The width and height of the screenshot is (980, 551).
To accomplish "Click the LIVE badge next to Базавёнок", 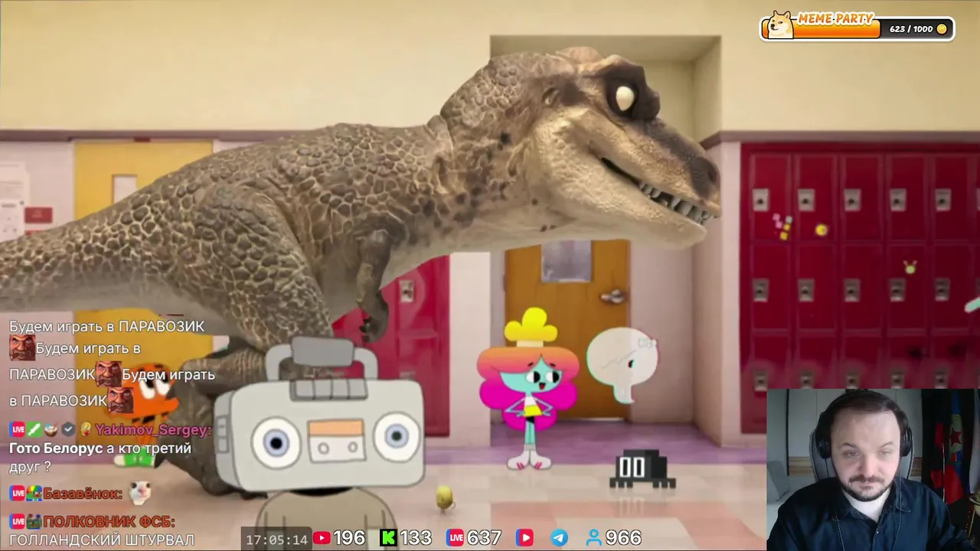I will pos(17,494).
